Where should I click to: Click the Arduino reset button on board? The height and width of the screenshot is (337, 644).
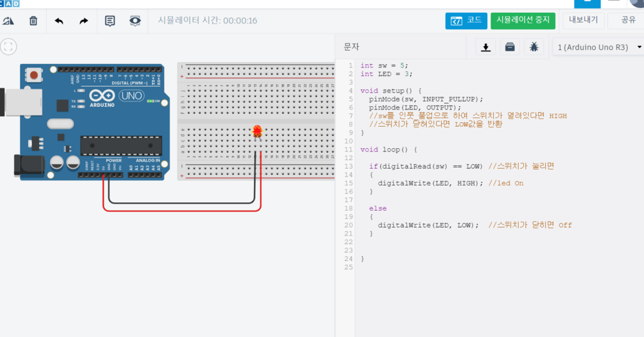[x=34, y=75]
